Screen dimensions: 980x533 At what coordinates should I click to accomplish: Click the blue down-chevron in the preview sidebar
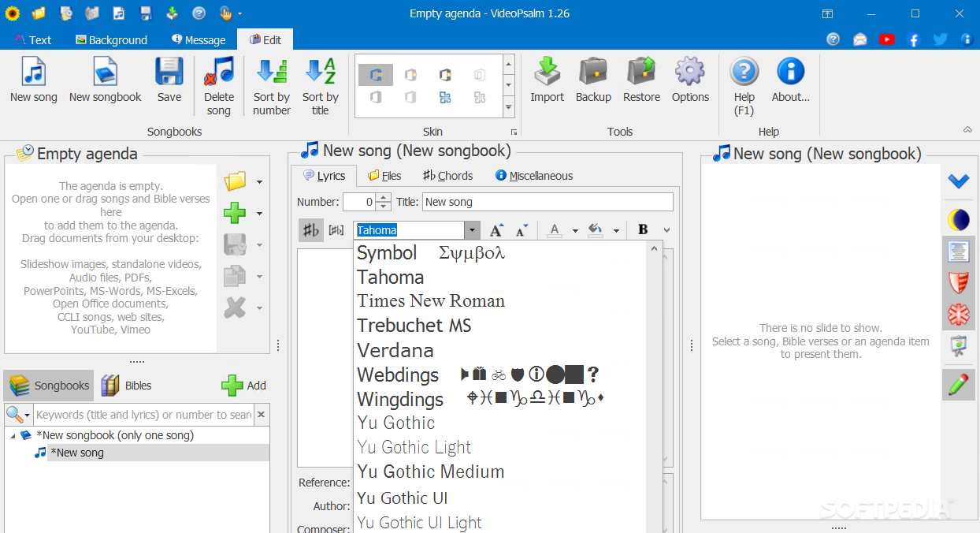point(958,181)
